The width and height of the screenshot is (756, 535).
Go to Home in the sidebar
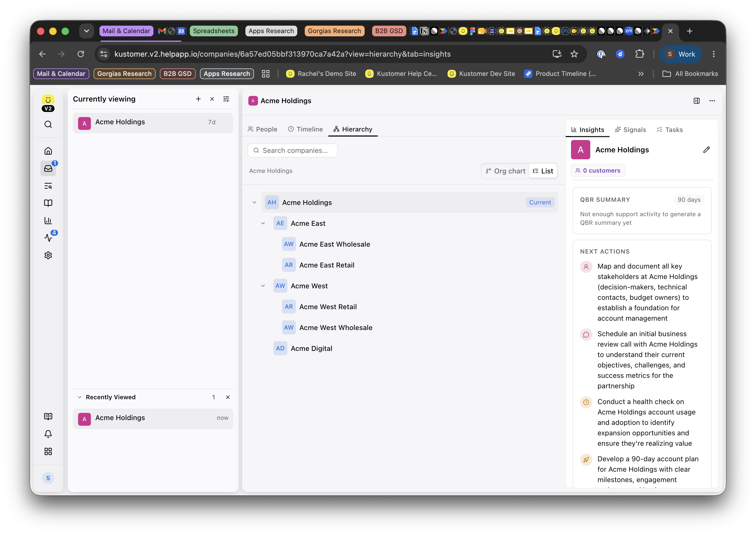pos(48,151)
